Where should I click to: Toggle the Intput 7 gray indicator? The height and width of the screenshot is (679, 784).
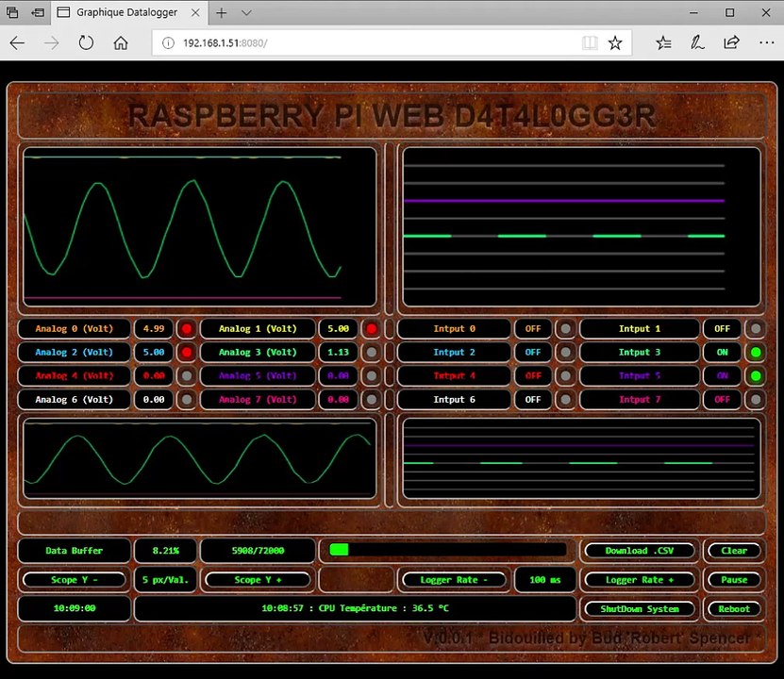tap(756, 399)
